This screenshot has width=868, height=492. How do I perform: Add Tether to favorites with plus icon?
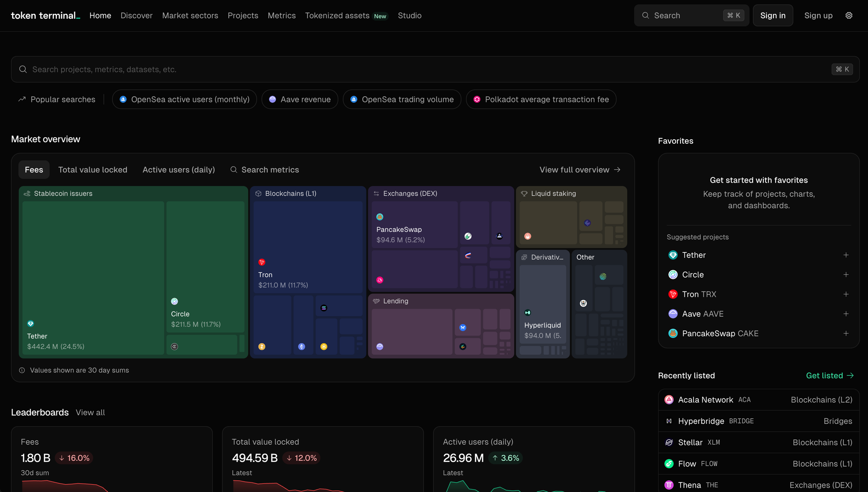(846, 255)
